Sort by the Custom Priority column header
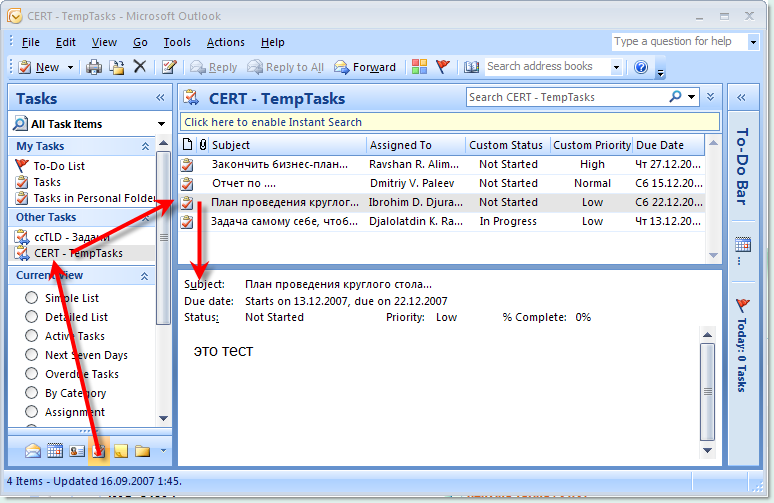Viewport: 774px width, 503px height. tap(591, 145)
